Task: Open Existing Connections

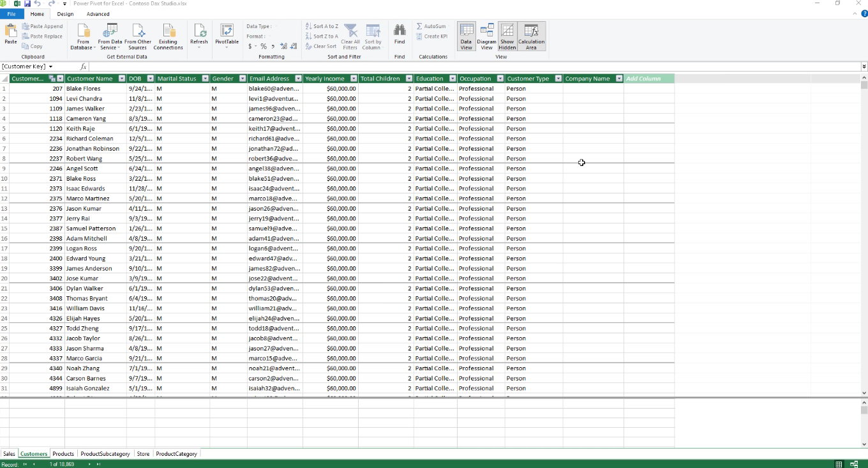Action: coord(168,37)
